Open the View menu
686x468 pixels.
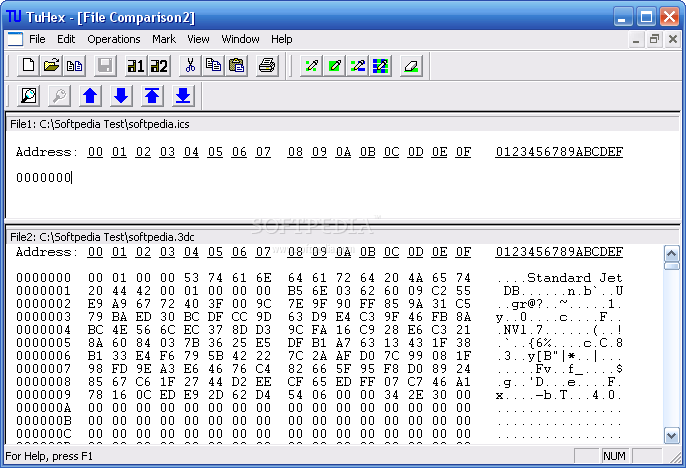198,39
